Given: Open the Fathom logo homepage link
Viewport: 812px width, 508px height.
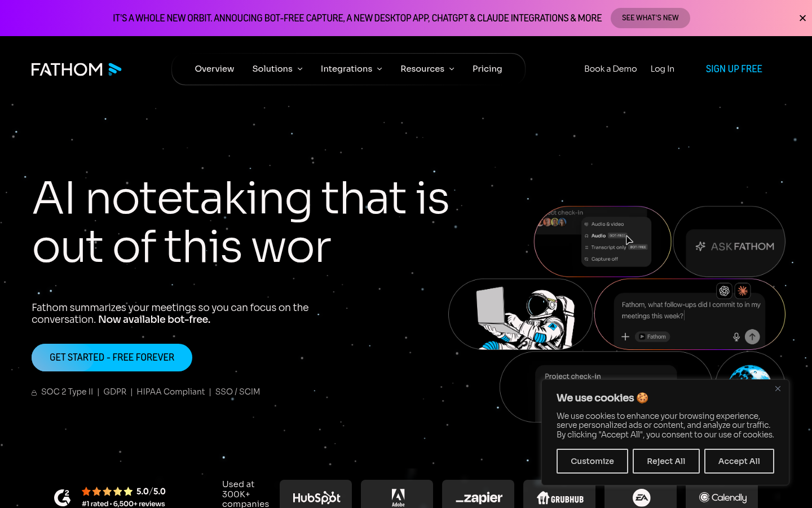Looking at the screenshot, I should [76, 69].
